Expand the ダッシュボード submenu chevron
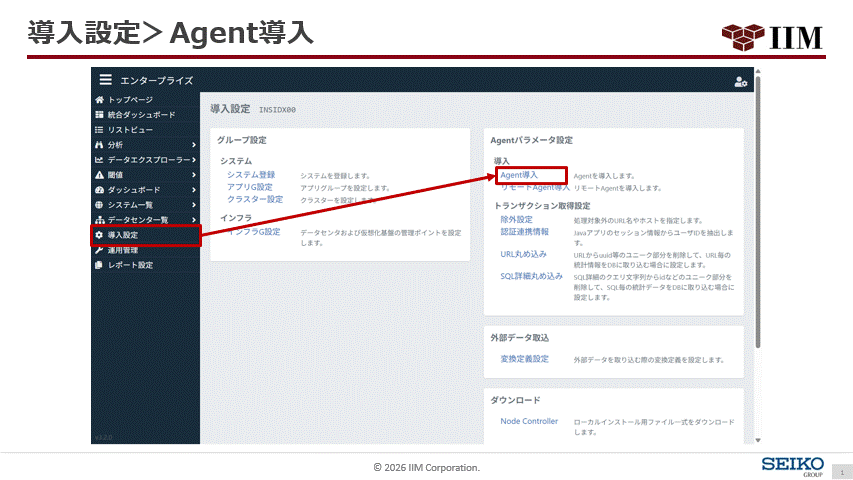Viewport: 853px width, 480px height. pyautogui.click(x=194, y=190)
